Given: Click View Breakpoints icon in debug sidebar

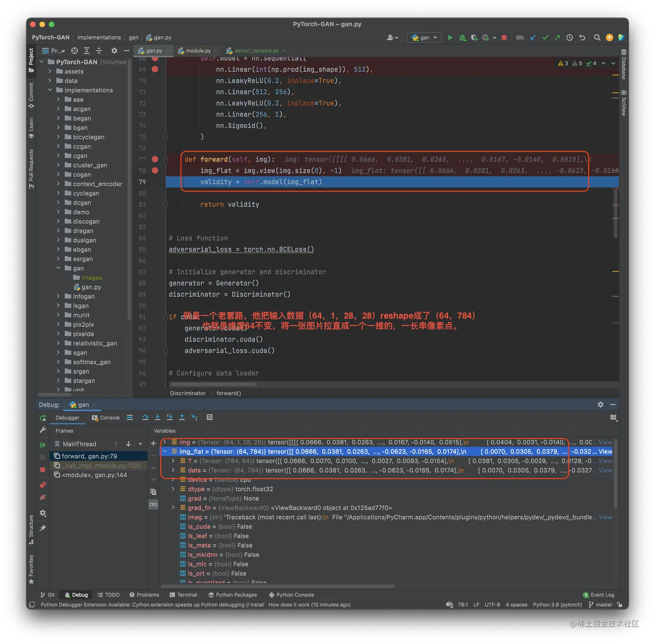Looking at the screenshot, I should tap(42, 485).
